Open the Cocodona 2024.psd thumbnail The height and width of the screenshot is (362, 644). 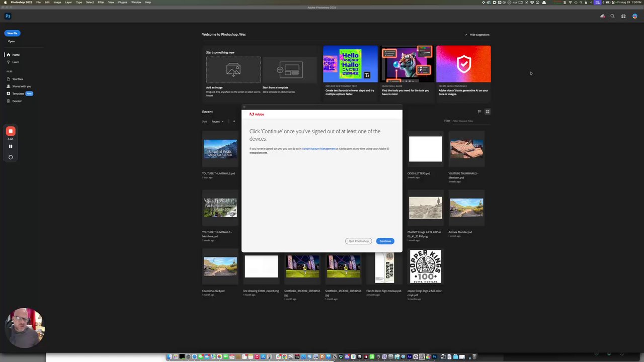220,266
